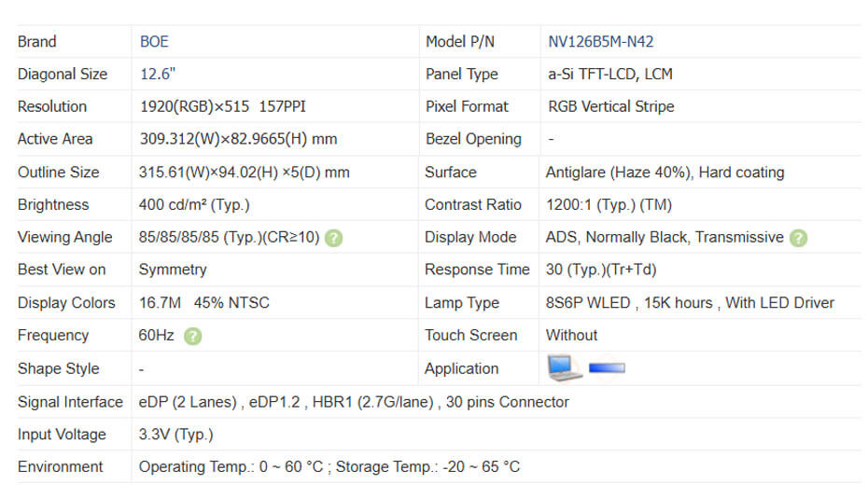868x498 pixels.
Task: Open the BOE brand link
Action: (154, 41)
